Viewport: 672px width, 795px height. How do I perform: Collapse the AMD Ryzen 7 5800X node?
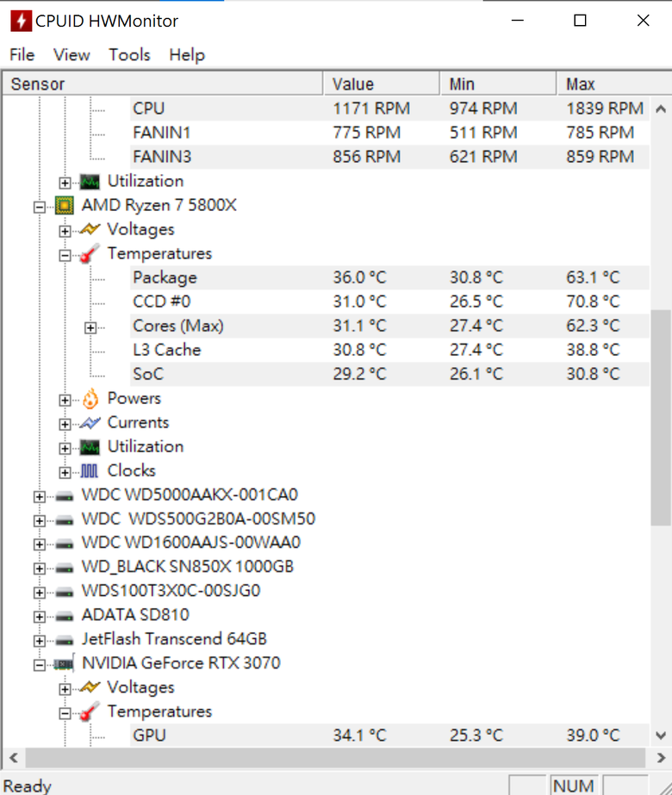pyautogui.click(x=39, y=207)
